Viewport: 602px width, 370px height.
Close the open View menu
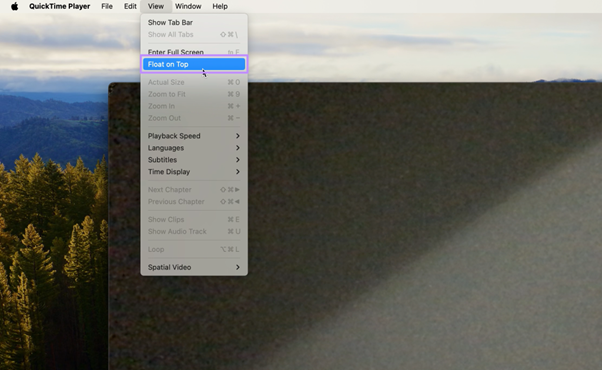[x=156, y=6]
